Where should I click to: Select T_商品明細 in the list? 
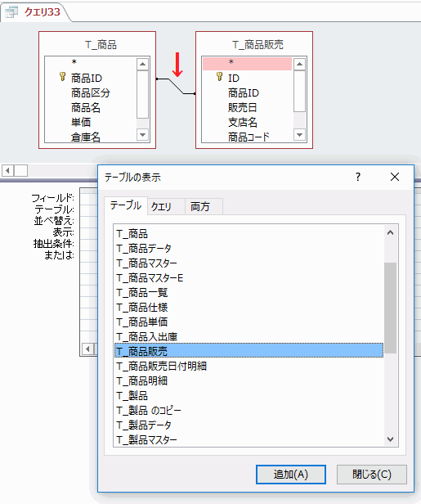[249, 380]
